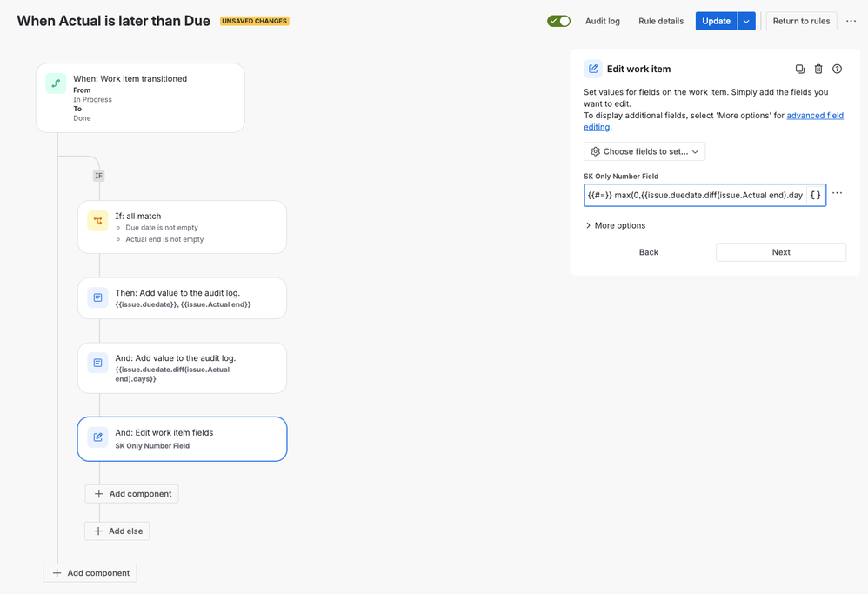Click the first audit log action icon
The image size is (868, 594).
tap(97, 297)
